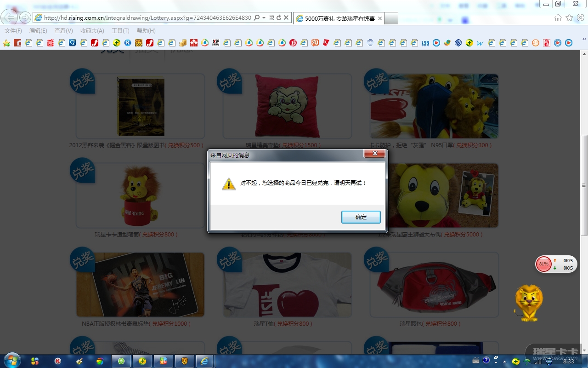Click the address bar URL field
The height and width of the screenshot is (368, 588).
coord(147,17)
